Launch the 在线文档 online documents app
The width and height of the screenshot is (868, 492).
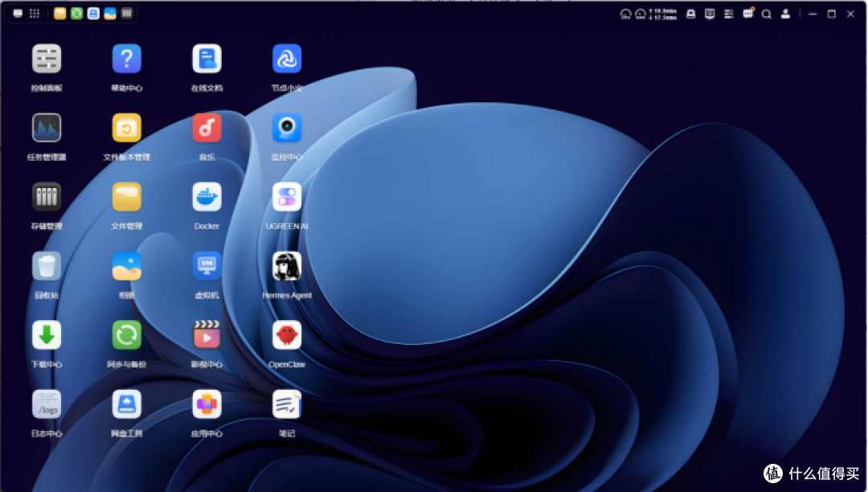coord(207,59)
